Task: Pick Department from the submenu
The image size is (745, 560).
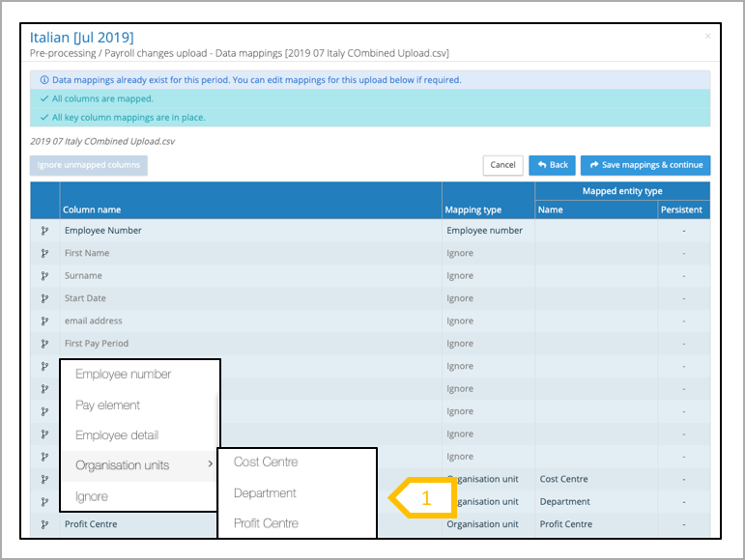Action: 265,493
